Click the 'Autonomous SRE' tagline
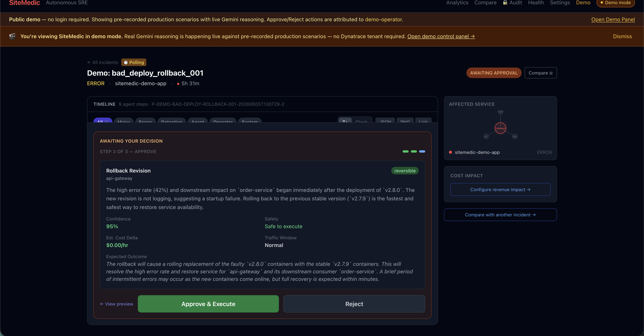The height and width of the screenshot is (336, 644). coord(67,3)
